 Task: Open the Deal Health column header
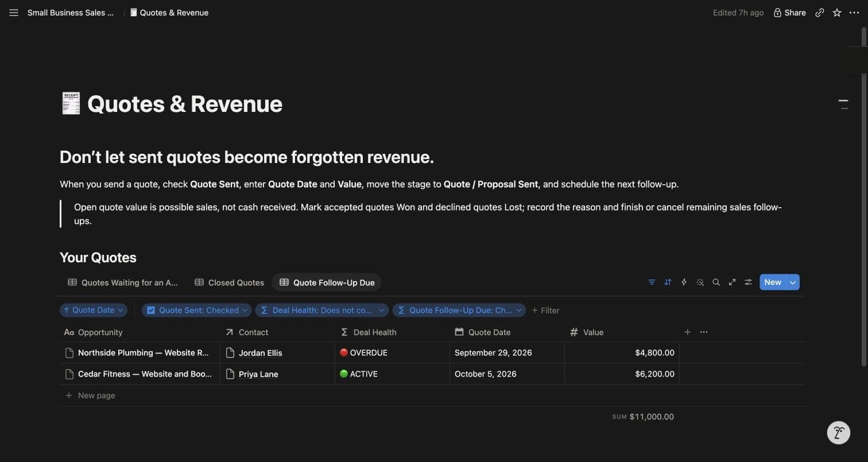[x=392, y=332]
